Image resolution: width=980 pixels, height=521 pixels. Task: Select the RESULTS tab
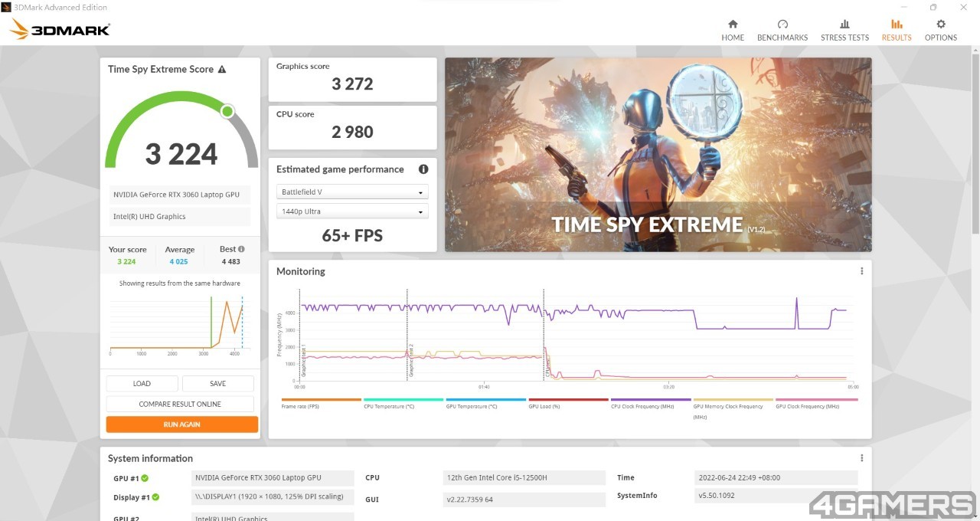pyautogui.click(x=897, y=30)
